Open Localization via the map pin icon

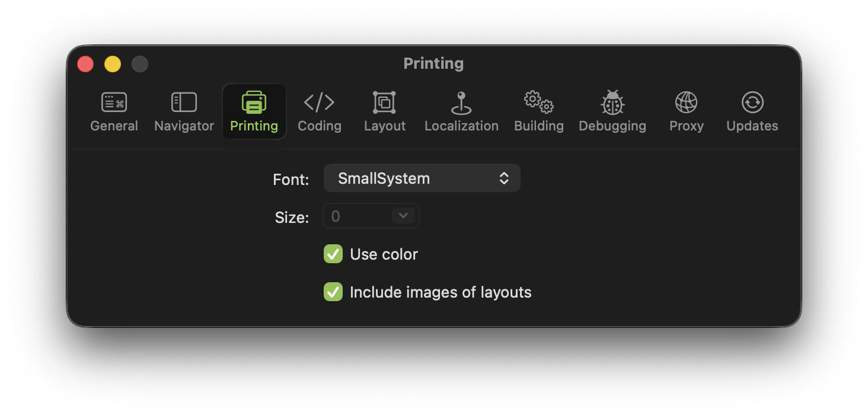(461, 103)
